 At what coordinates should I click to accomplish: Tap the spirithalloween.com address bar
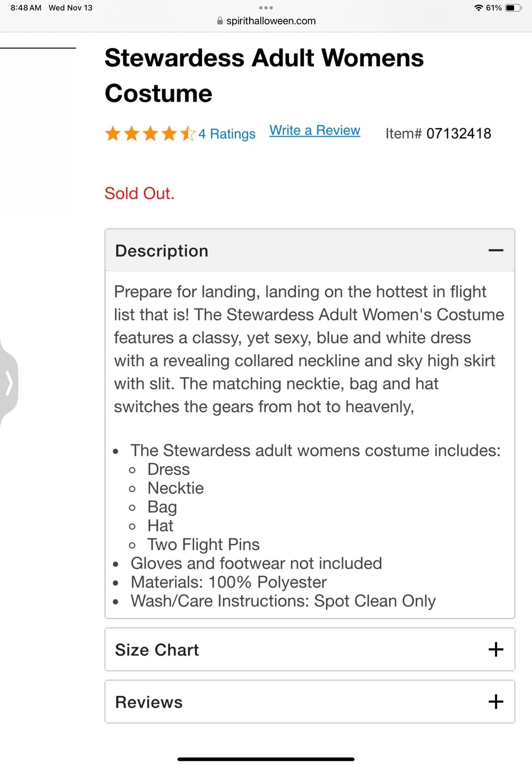point(266,21)
